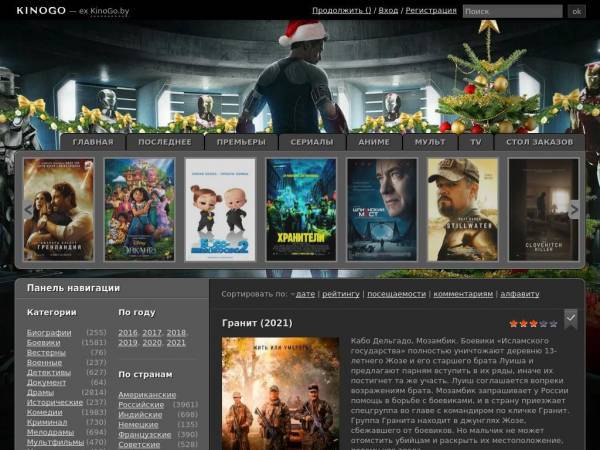Open the Криминал category
This screenshot has height=450, width=600.
pyautogui.click(x=47, y=422)
